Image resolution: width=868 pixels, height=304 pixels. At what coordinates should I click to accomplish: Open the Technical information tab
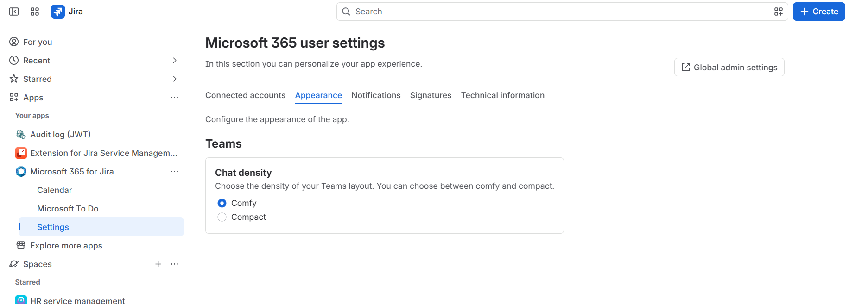pos(502,95)
